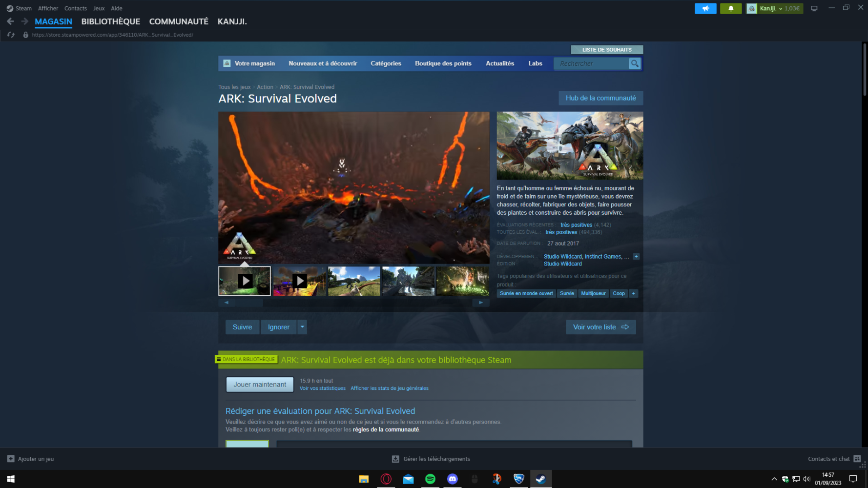Image resolution: width=868 pixels, height=488 pixels.
Task: Select the Coop tag
Action: [x=619, y=293]
